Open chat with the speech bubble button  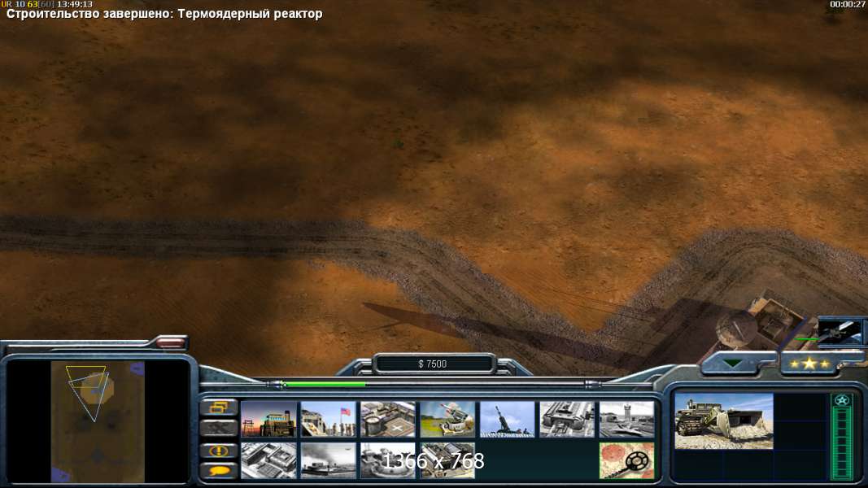(x=219, y=470)
